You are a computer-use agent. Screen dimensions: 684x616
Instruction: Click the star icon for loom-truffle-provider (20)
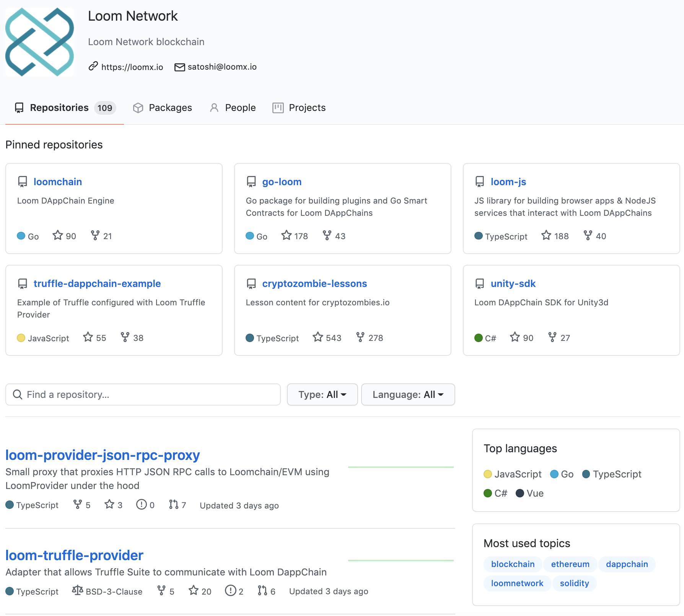point(194,591)
